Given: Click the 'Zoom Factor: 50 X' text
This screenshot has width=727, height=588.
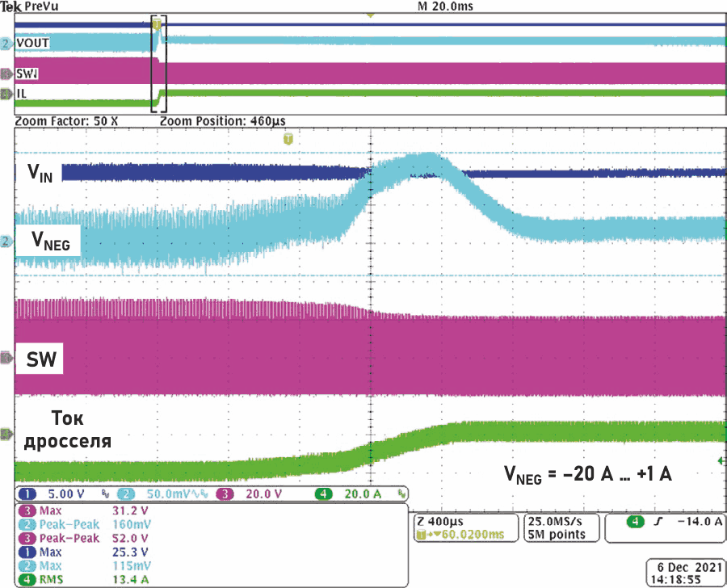Looking at the screenshot, I should point(66,121).
